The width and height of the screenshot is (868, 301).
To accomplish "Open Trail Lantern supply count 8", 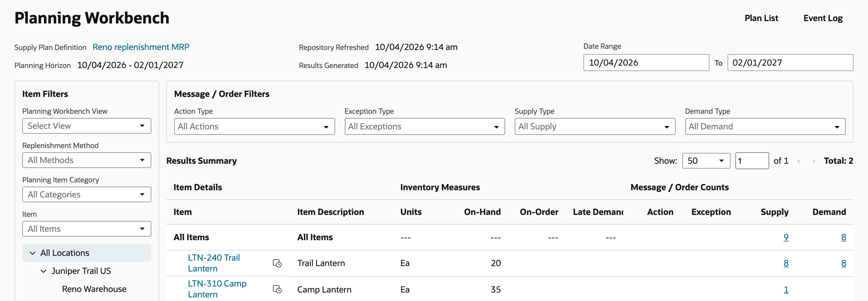I will [x=786, y=263].
